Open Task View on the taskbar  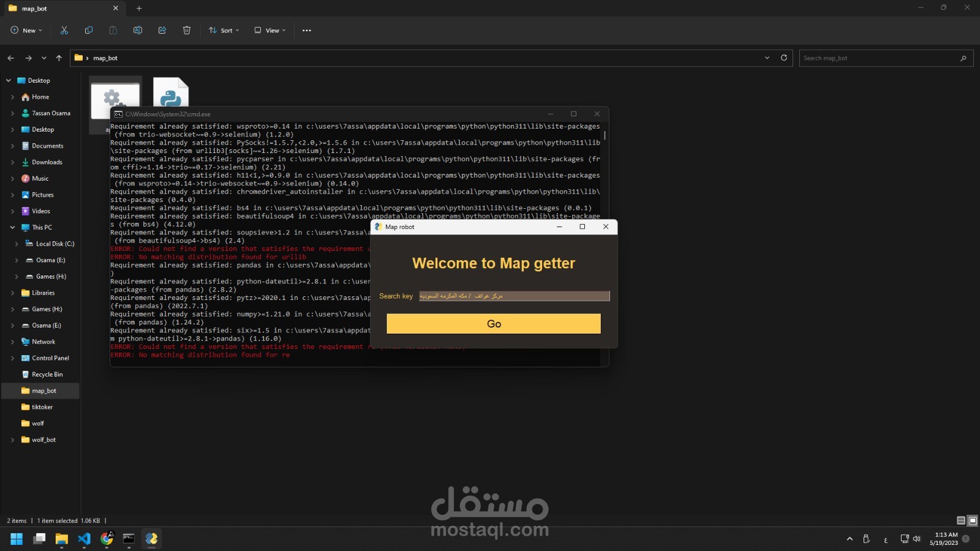(x=40, y=539)
